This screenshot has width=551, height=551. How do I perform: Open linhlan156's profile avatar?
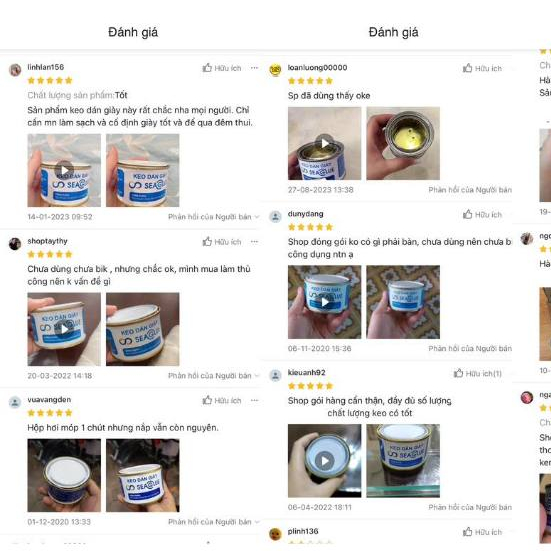click(15, 70)
